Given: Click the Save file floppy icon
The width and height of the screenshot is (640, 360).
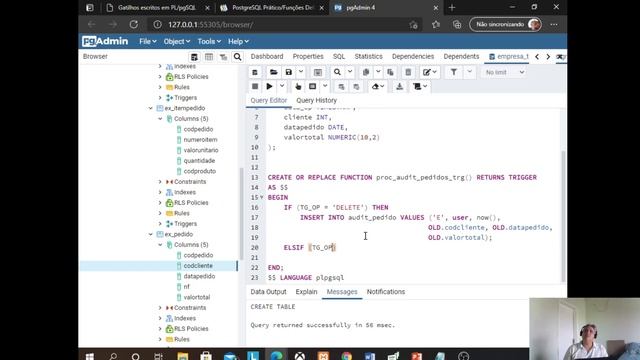Looking at the screenshot, I should [289, 72].
